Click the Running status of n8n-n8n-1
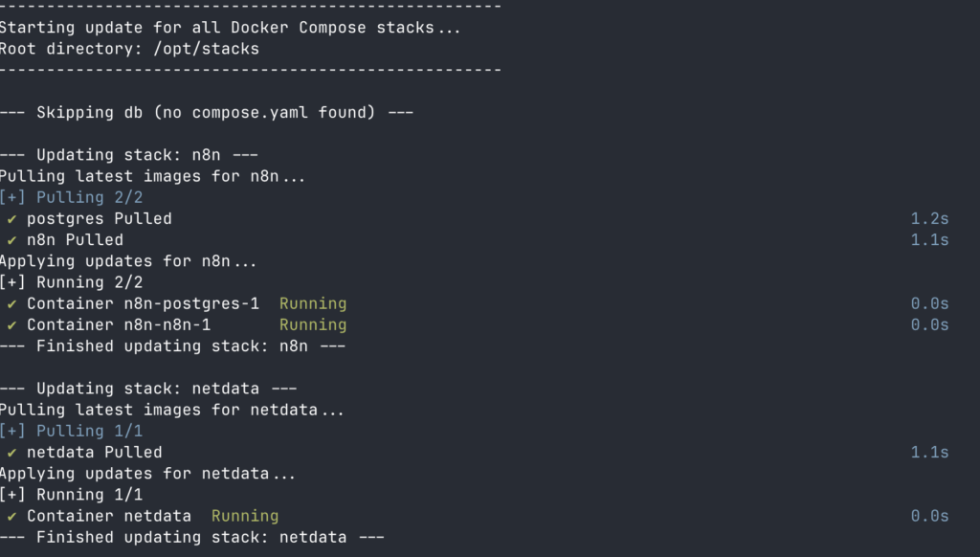The width and height of the screenshot is (980, 557). click(x=313, y=325)
